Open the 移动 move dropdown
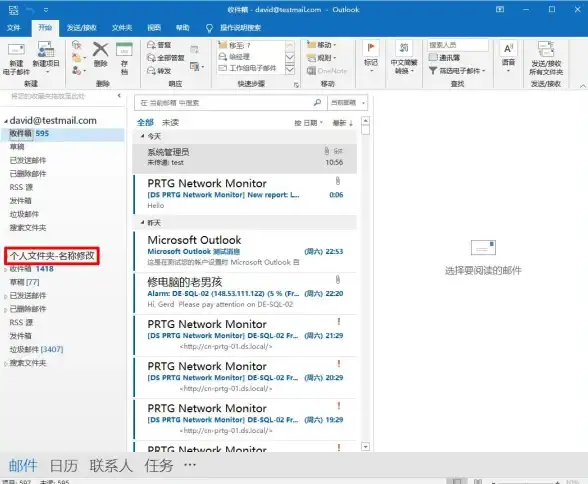 click(x=322, y=45)
